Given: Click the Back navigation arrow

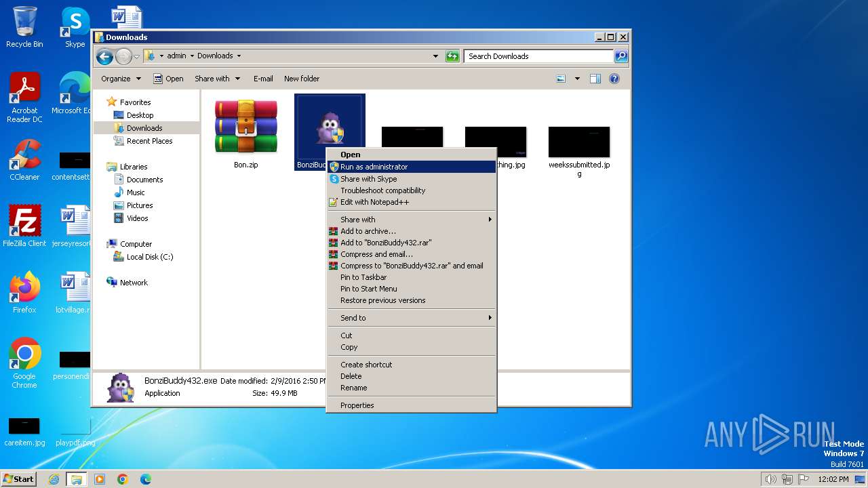Looking at the screenshot, I should [104, 56].
